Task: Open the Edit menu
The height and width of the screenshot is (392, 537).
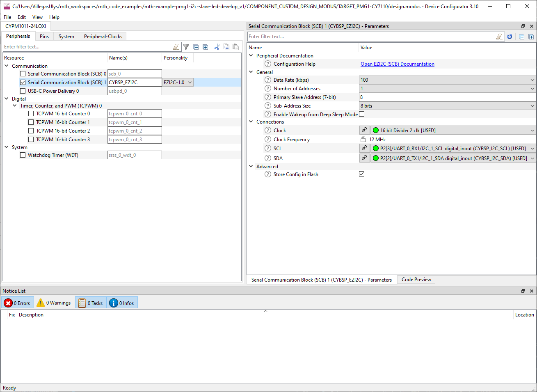Action: tap(22, 17)
